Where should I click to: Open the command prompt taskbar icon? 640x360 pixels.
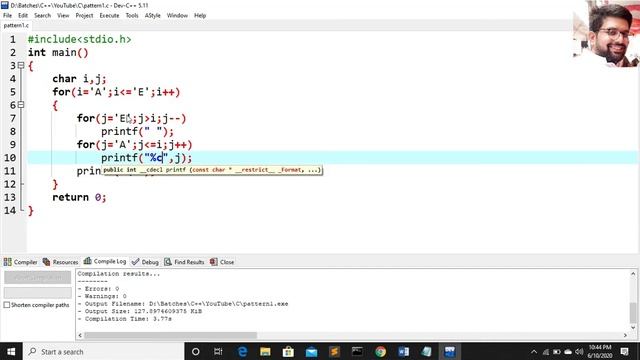(357, 351)
